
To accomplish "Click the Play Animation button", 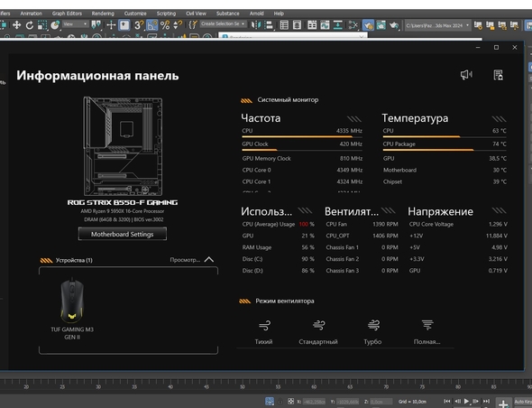I will 466,401.
